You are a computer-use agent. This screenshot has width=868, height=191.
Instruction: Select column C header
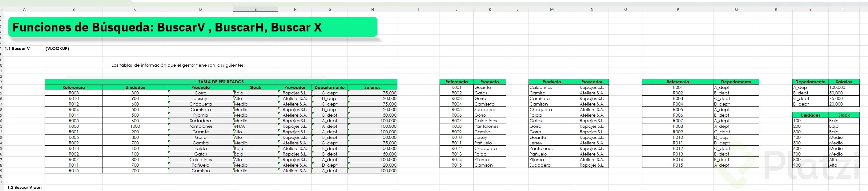(135, 10)
